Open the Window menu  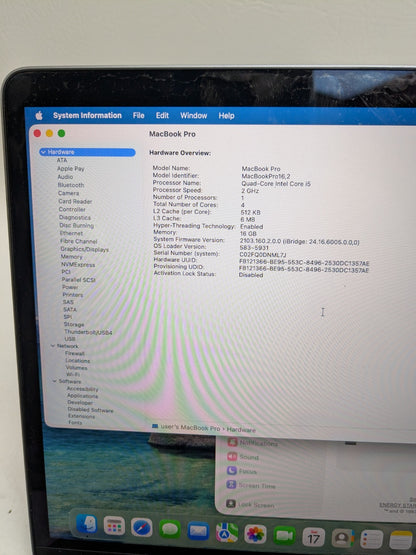tap(194, 116)
